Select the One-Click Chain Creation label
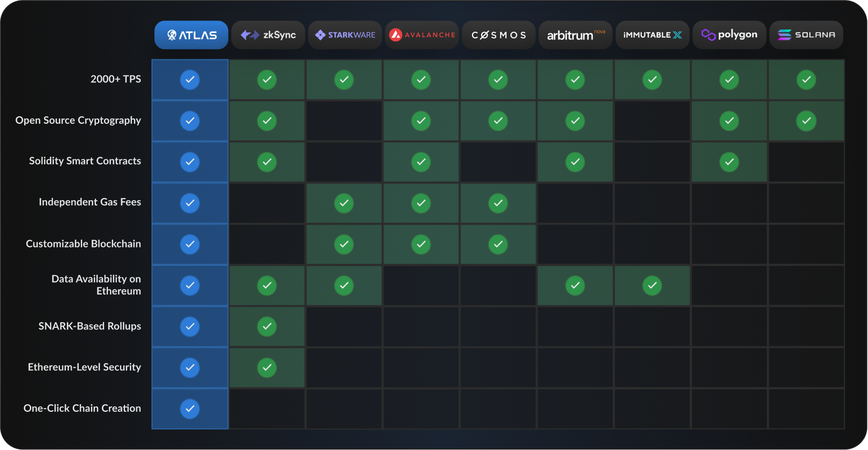868x450 pixels. [82, 408]
